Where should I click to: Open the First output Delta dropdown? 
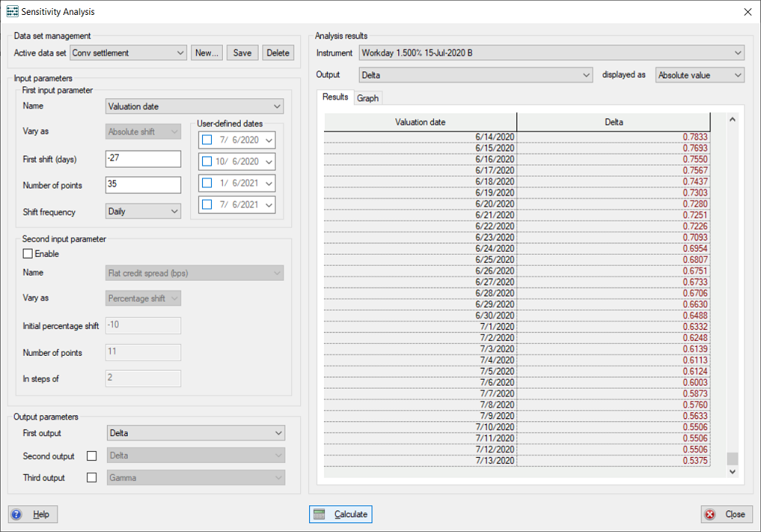tap(196, 433)
